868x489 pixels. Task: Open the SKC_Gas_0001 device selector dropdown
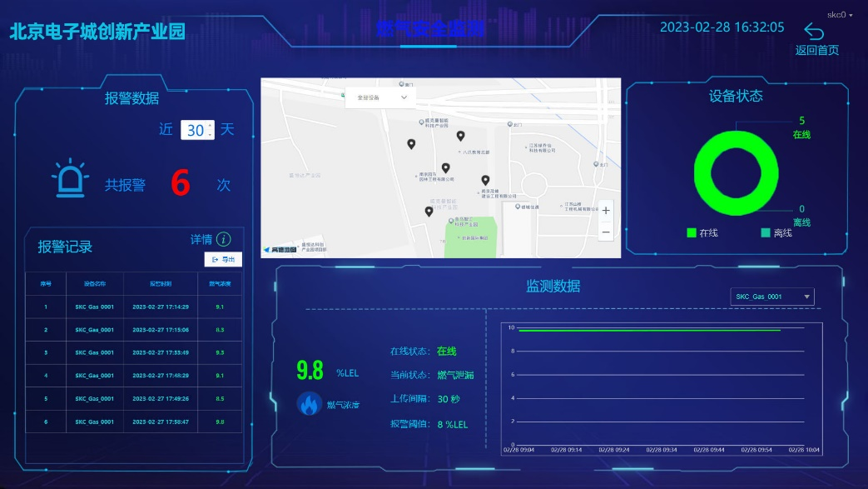click(772, 297)
